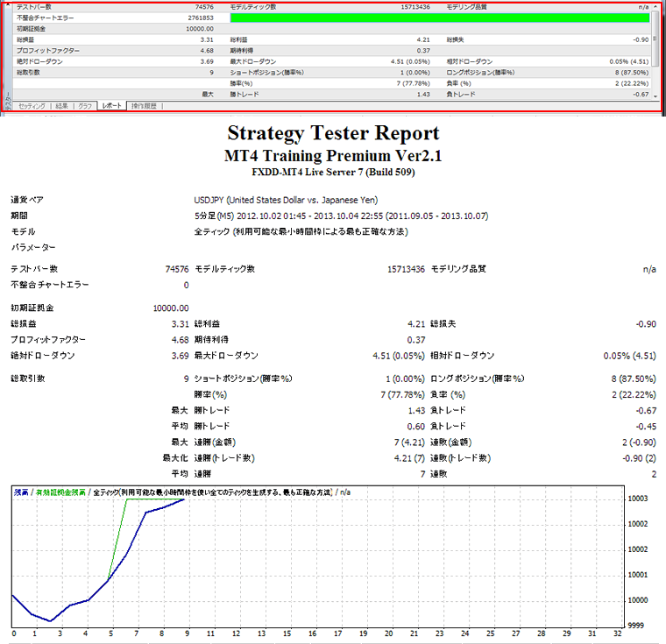Click report gross profit value 4.21
The image size is (666, 644).
(x=416, y=324)
